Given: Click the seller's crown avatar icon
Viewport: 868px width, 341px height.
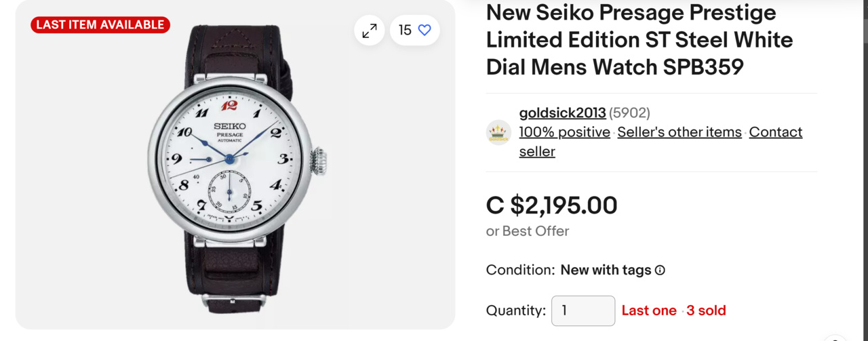Looking at the screenshot, I should [499, 132].
